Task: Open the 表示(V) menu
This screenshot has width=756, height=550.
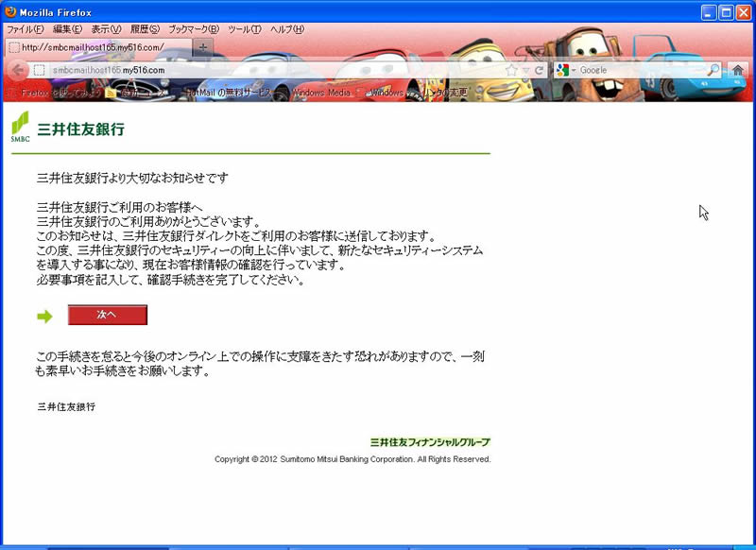Action: pos(106,29)
